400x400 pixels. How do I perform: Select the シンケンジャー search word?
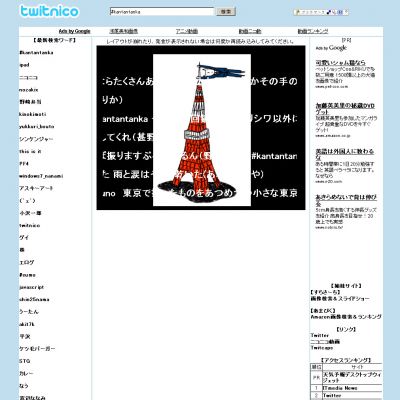(x=36, y=139)
